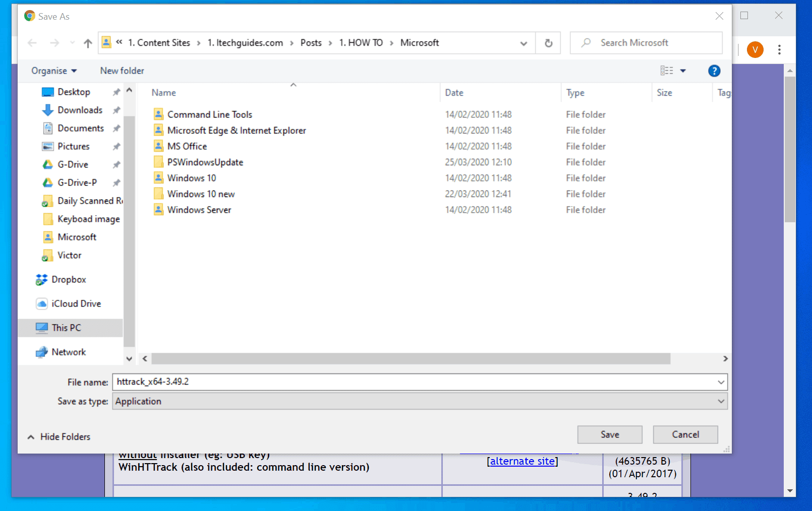Viewport: 812px width, 511px height.
Task: Change the view layout icon
Action: point(667,71)
